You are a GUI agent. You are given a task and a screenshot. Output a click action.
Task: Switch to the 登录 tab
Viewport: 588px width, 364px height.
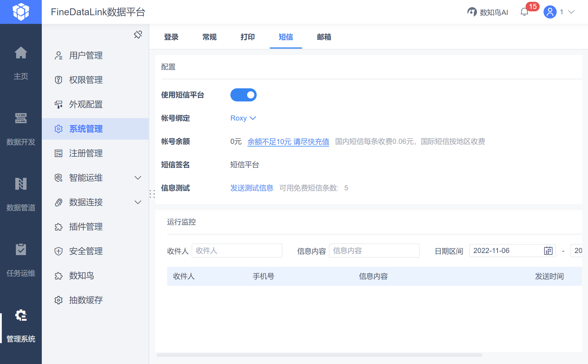coord(171,37)
